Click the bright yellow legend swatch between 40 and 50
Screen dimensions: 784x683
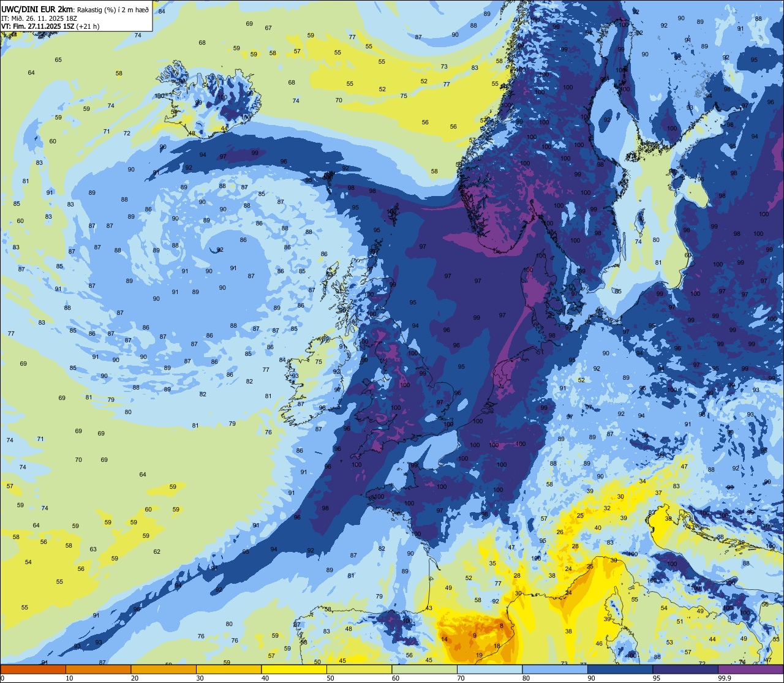click(x=294, y=669)
